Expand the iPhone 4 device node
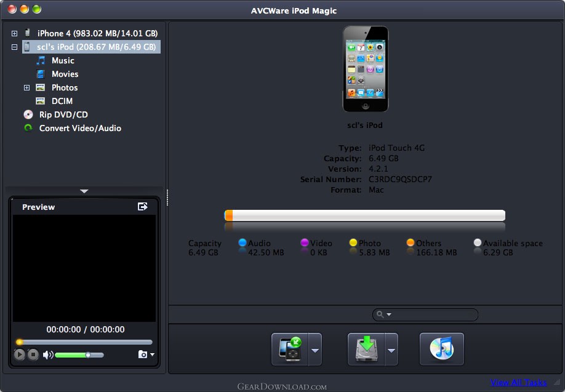 tap(14, 33)
